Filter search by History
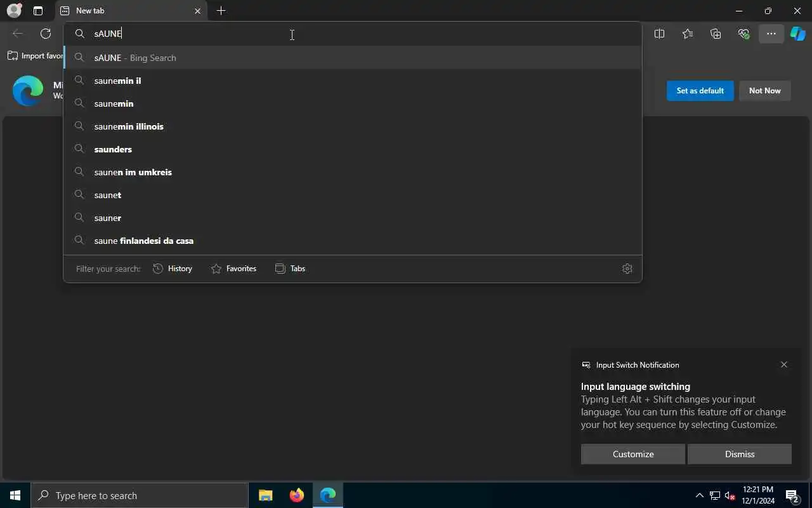The image size is (812, 508). click(x=173, y=269)
